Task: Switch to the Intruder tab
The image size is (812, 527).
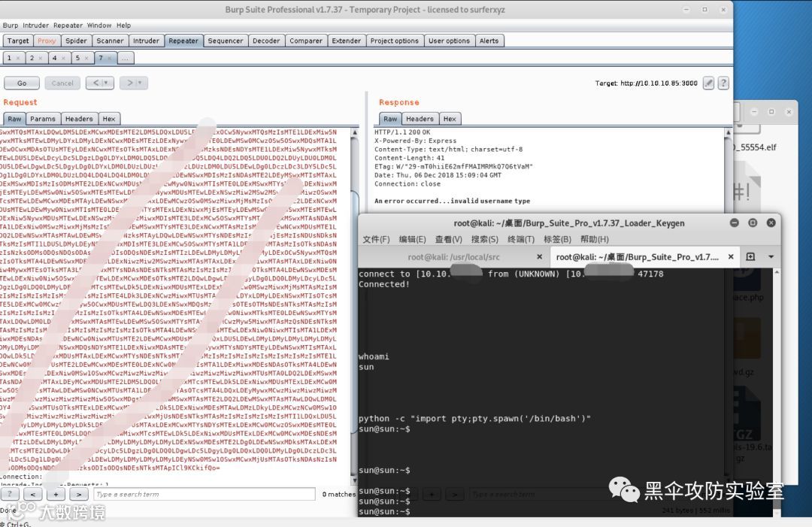Action: tap(146, 41)
